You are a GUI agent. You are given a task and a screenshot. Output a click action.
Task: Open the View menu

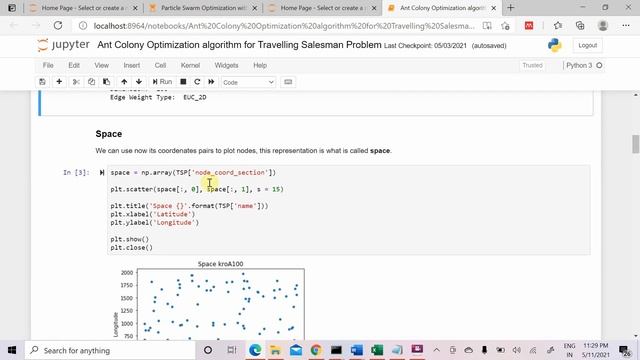coord(102,65)
